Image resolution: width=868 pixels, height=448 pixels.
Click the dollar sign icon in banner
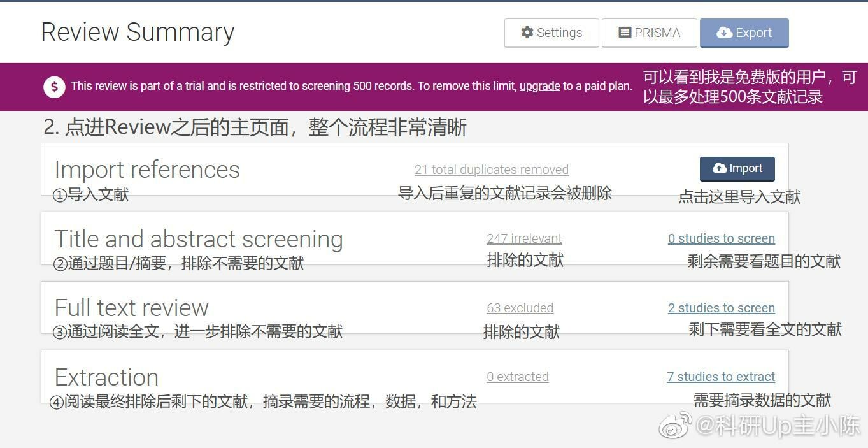[x=55, y=87]
